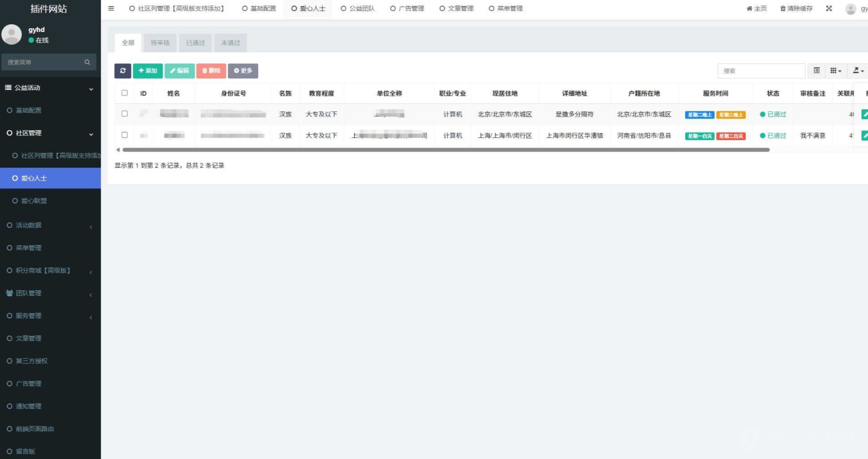The image size is (868, 459).
Task: Tick the second row's checkbox
Action: (125, 135)
